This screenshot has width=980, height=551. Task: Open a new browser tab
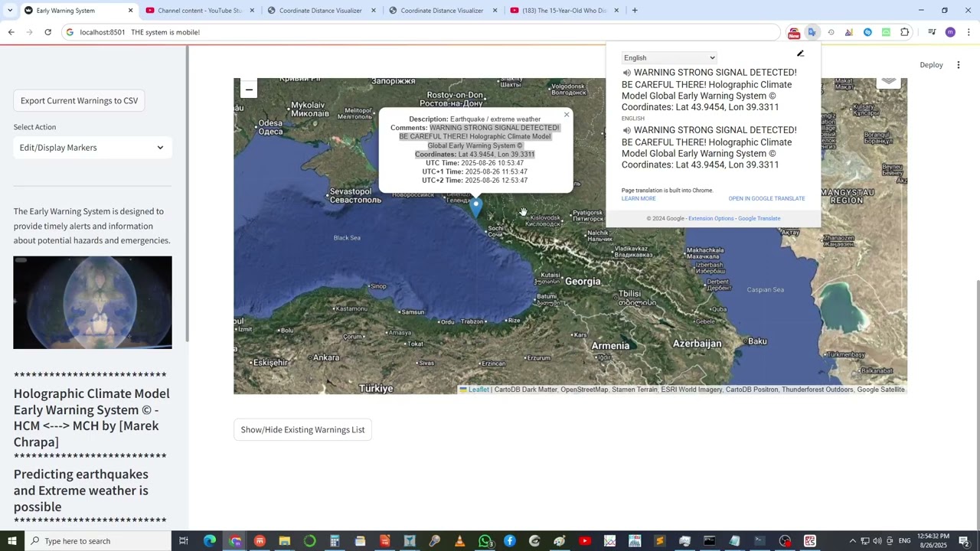click(635, 11)
